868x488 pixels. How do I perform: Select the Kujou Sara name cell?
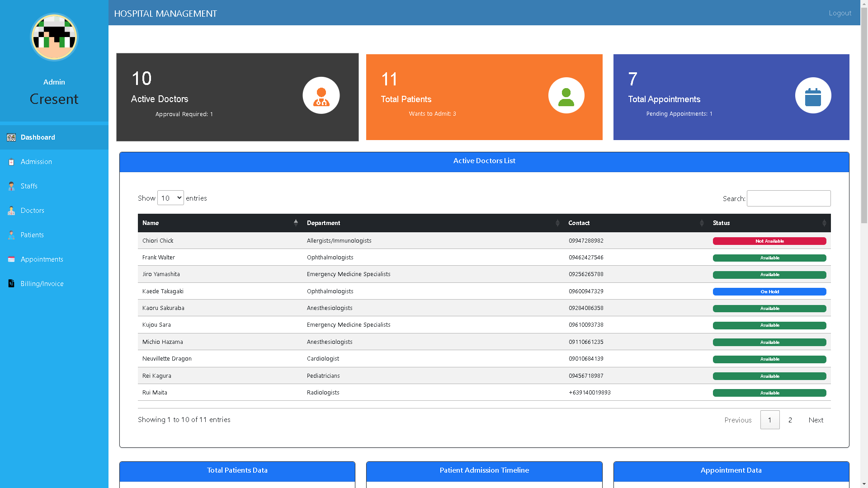coord(220,325)
